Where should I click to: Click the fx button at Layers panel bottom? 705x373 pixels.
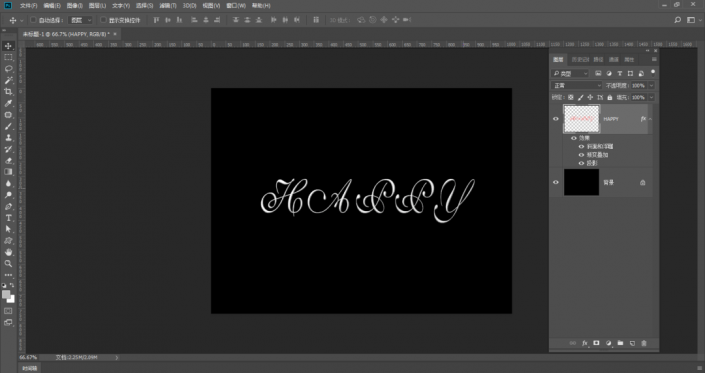(x=585, y=343)
